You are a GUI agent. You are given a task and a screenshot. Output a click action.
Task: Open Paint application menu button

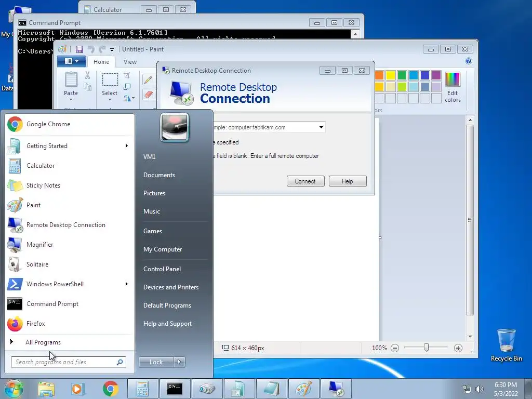point(72,61)
